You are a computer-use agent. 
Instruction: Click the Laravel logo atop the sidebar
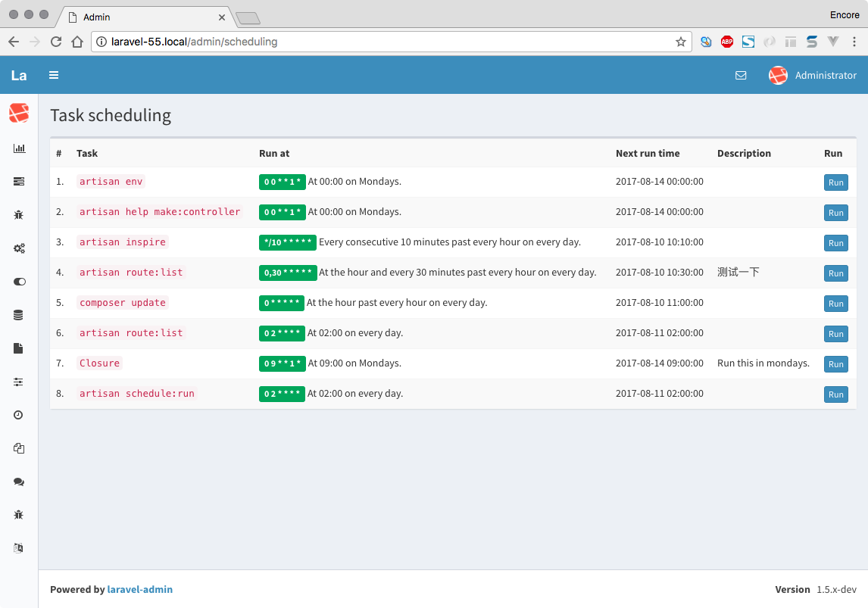pyautogui.click(x=19, y=112)
